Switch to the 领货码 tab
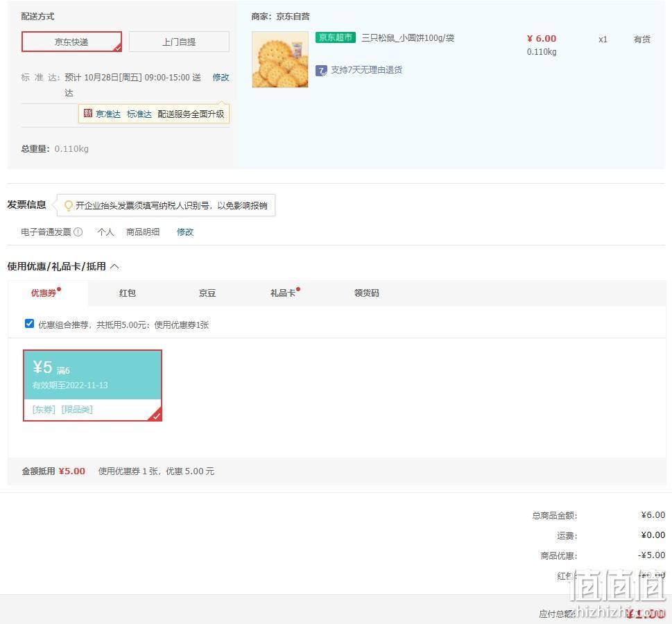This screenshot has height=624, width=672. (367, 293)
